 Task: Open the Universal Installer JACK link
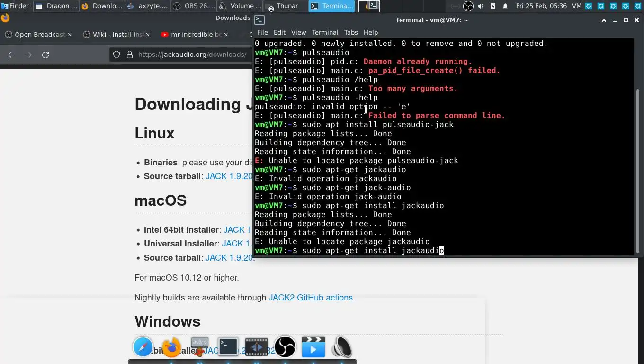(x=237, y=244)
